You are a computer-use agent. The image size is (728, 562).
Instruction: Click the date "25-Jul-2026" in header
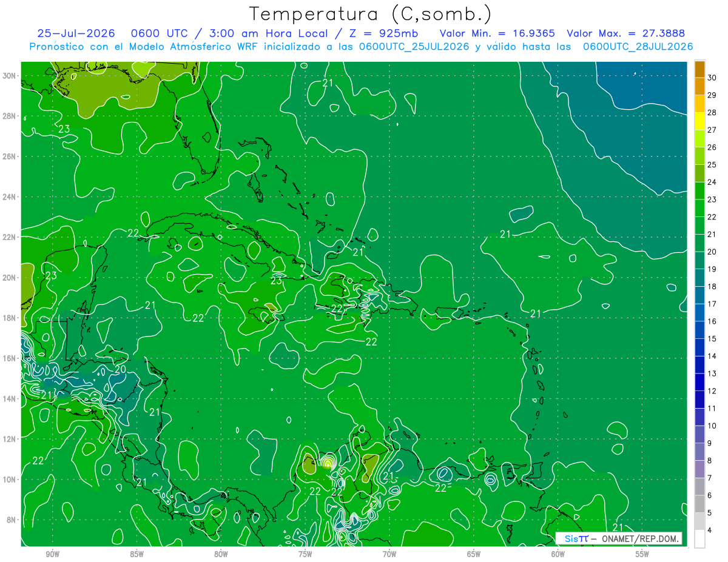click(x=76, y=34)
